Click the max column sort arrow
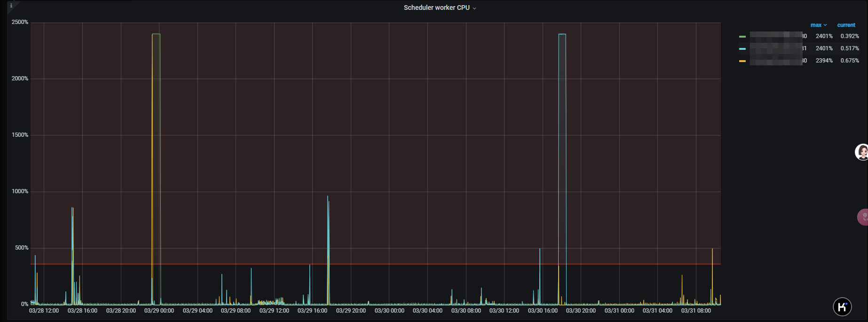 pyautogui.click(x=825, y=25)
